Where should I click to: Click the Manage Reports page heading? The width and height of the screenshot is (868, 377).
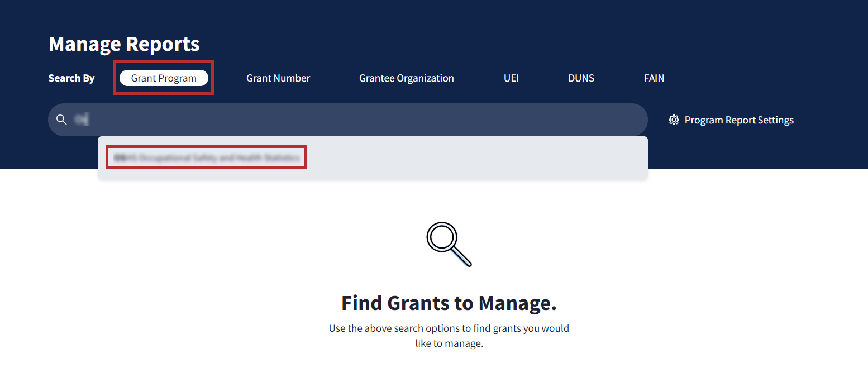pyautogui.click(x=124, y=44)
